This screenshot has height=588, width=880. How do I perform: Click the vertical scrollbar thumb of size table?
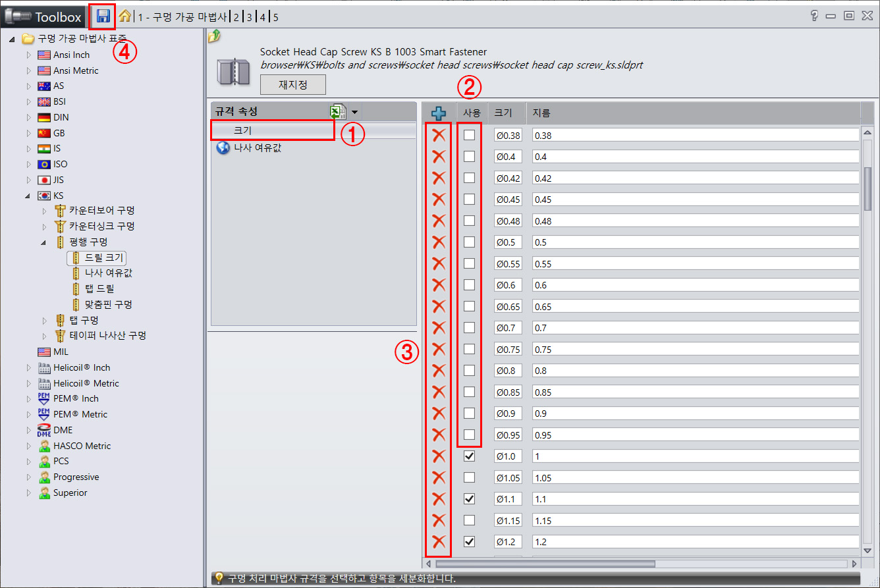pyautogui.click(x=867, y=189)
